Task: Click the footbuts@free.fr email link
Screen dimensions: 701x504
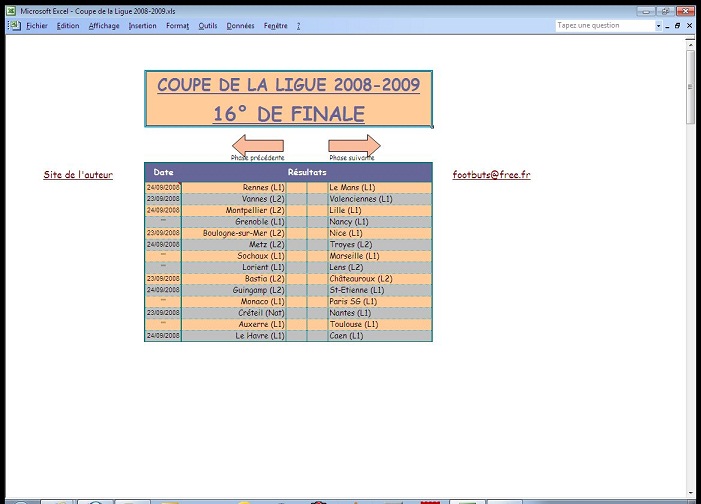Action: (x=491, y=175)
